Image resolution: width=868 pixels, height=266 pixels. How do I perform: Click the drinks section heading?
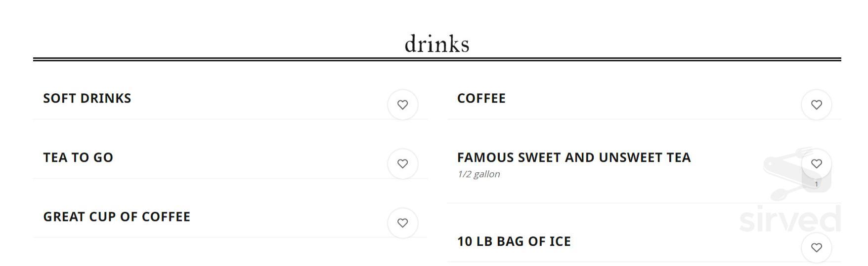[x=436, y=44]
